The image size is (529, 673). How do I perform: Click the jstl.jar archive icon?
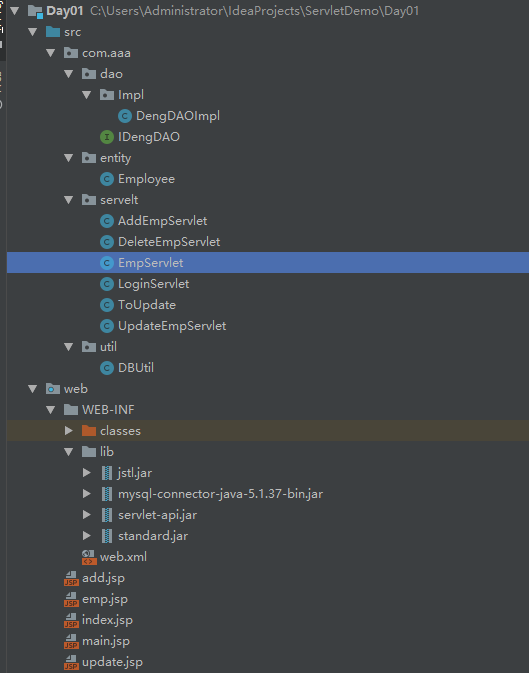107,473
